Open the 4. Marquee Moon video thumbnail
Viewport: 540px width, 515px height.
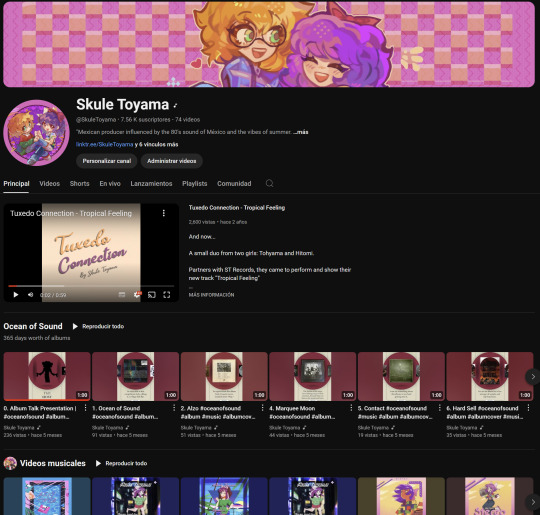point(313,376)
